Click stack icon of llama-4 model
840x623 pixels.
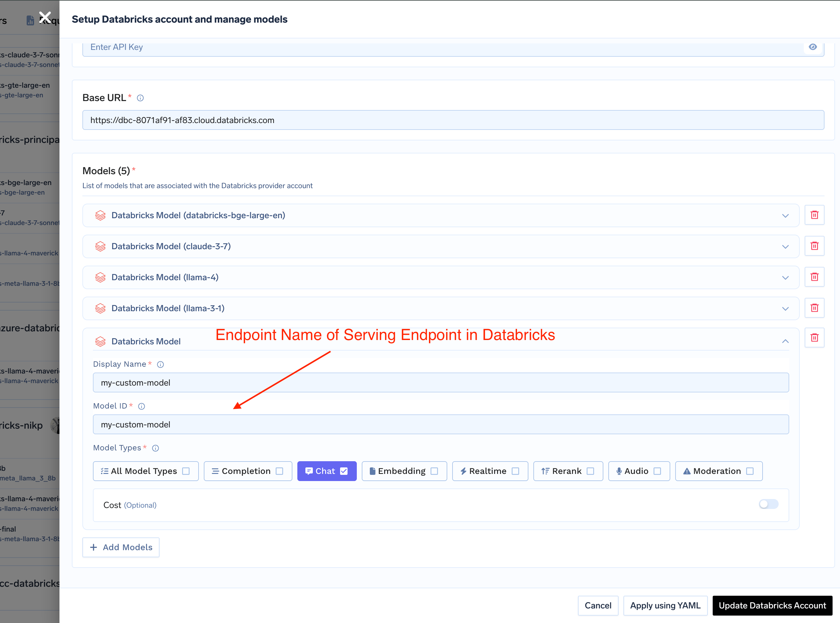tap(100, 277)
